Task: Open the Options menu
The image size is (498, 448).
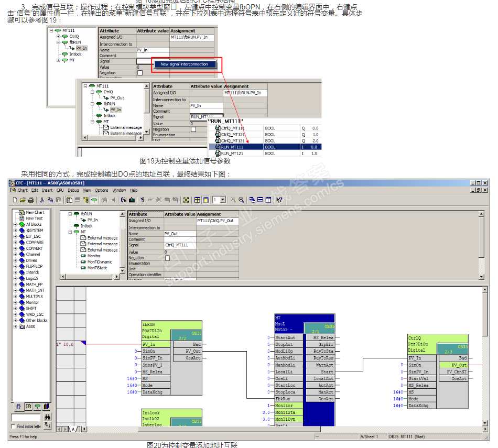Action: click(102, 191)
